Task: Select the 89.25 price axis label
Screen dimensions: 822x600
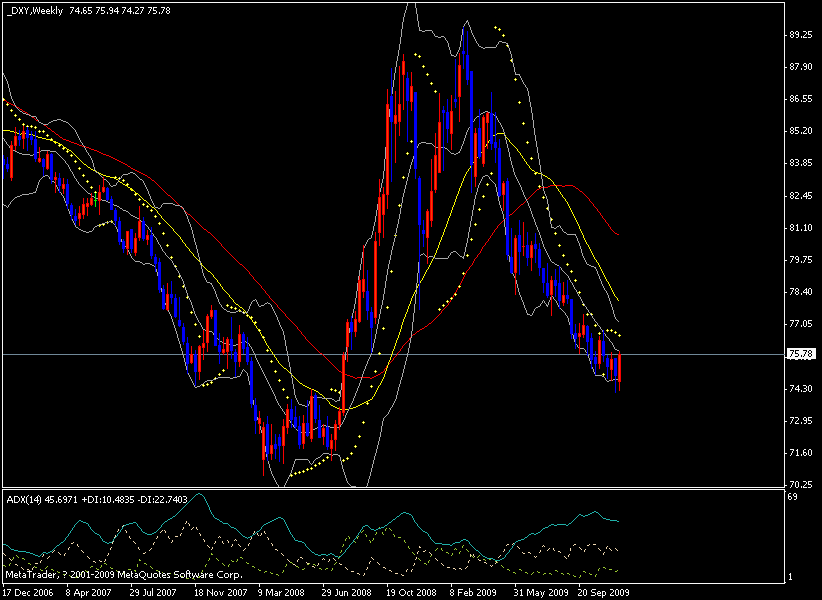Action: coord(802,34)
